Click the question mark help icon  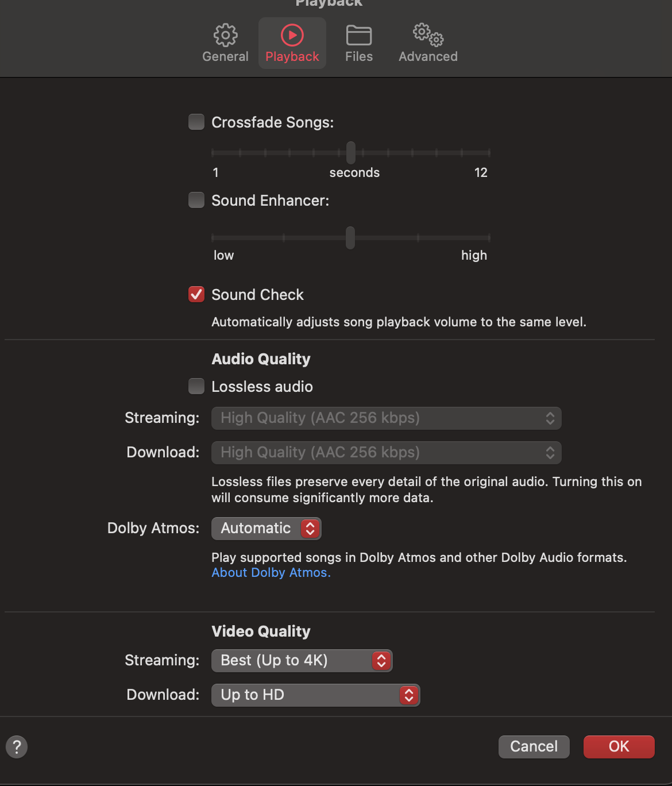click(x=17, y=747)
